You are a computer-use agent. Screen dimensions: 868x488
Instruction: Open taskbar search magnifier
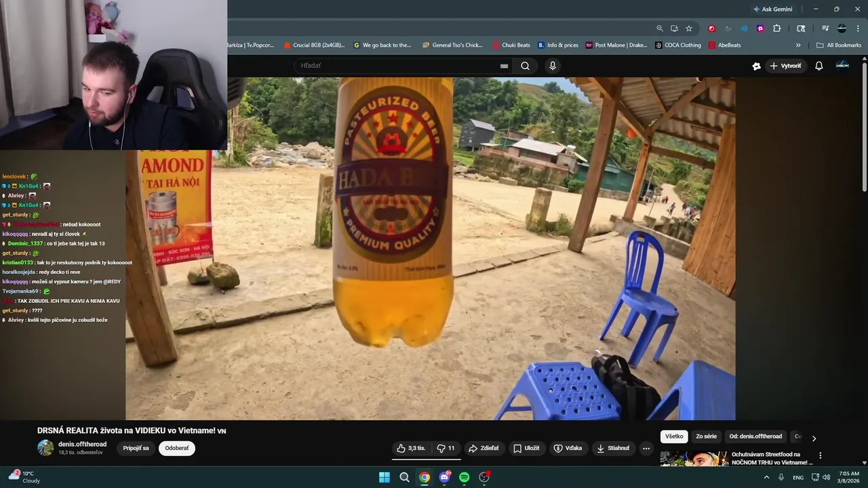click(404, 477)
